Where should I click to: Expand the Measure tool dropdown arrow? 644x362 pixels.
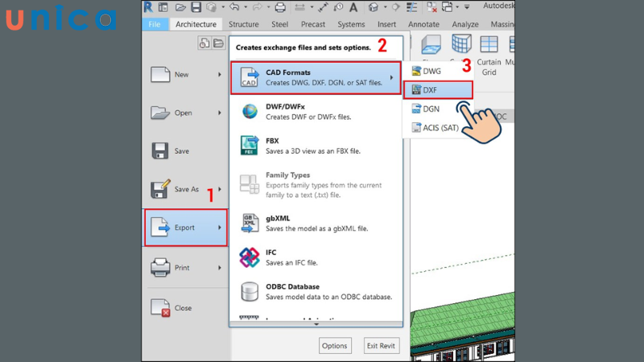click(x=312, y=7)
